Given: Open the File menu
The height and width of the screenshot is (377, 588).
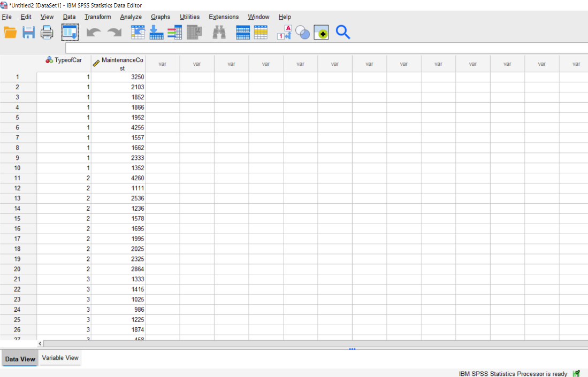Looking at the screenshot, I should click(7, 17).
